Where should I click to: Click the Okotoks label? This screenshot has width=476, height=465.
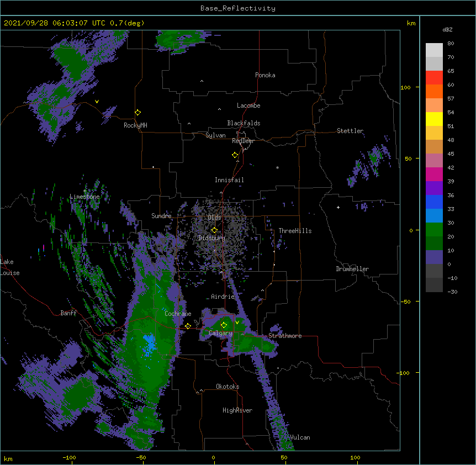pyautogui.click(x=228, y=387)
